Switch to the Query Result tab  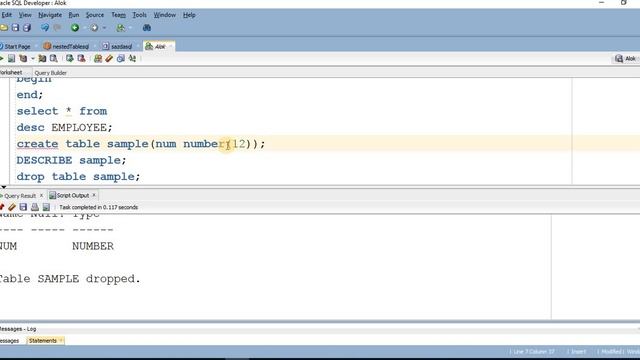[19, 196]
